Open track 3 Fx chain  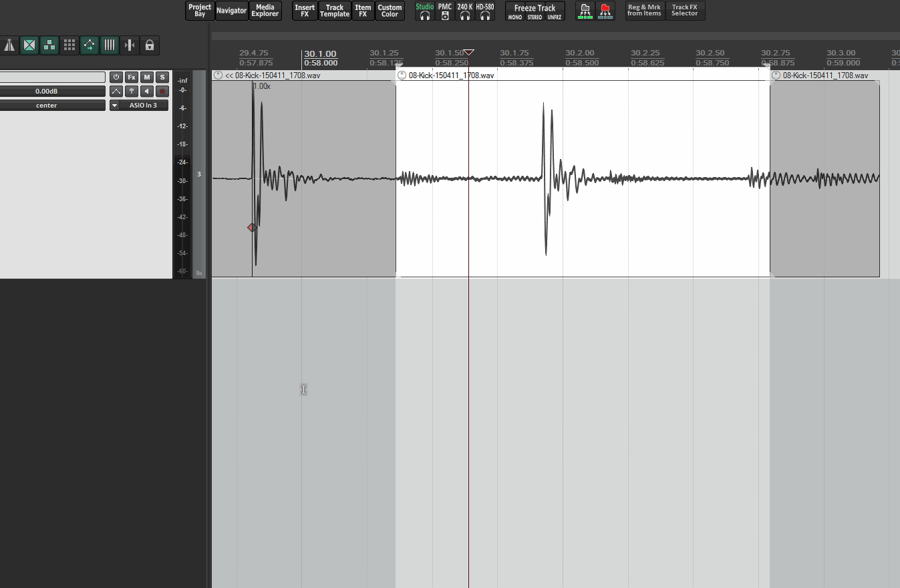tap(132, 78)
